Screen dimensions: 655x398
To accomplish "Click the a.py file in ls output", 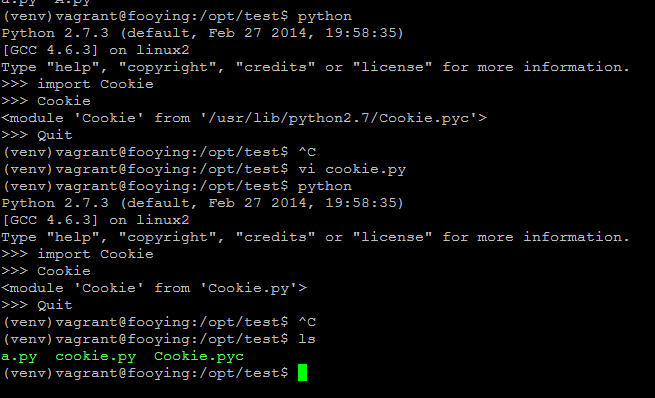I will pos(19,357).
